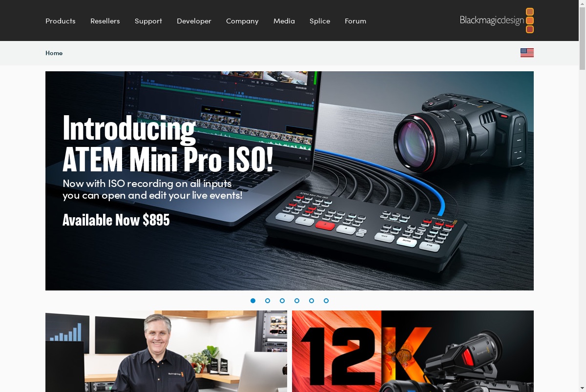Open the ATEM Mini Pro ISO hero banner
The height and width of the screenshot is (392, 586).
pos(290,181)
